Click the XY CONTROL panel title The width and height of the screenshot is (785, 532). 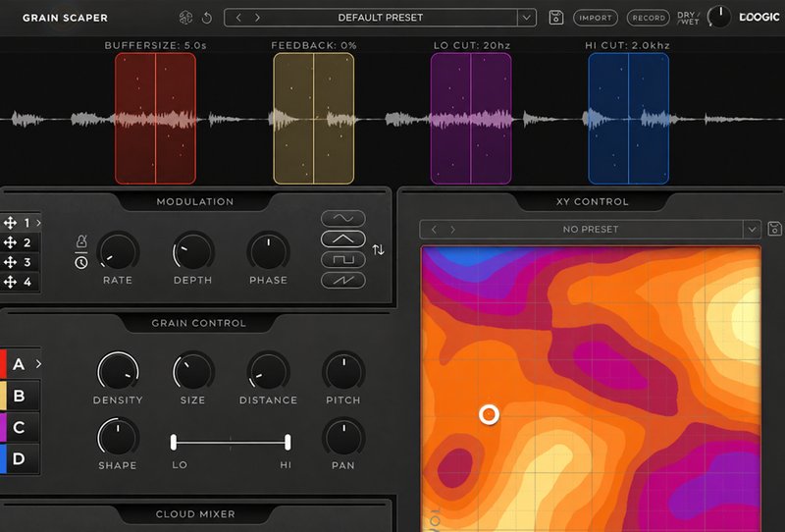click(x=593, y=202)
